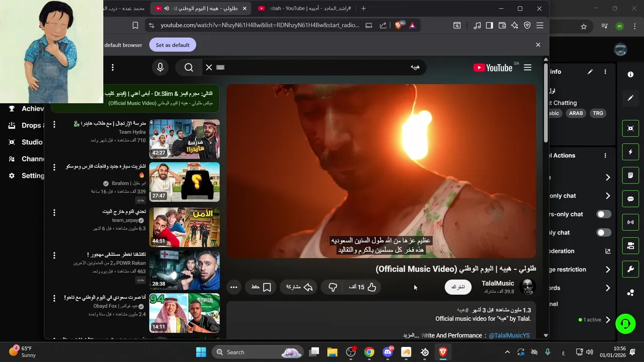Switch to 'طلولي - هيبه' browser tab

tap(201, 9)
